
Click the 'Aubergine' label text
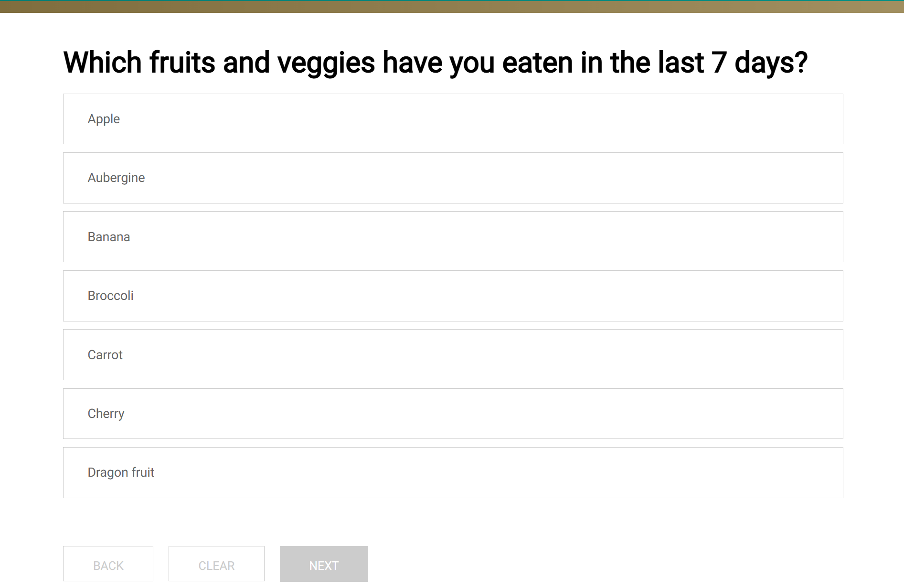tap(116, 178)
